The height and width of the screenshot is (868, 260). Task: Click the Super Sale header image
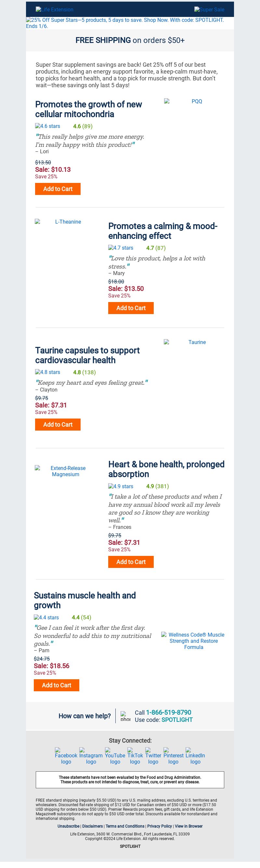pyautogui.click(x=209, y=9)
